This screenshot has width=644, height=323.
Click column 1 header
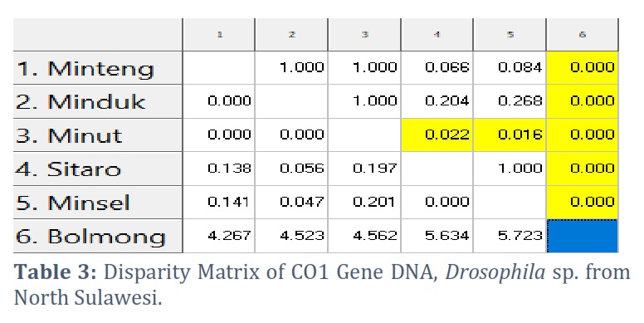219,35
